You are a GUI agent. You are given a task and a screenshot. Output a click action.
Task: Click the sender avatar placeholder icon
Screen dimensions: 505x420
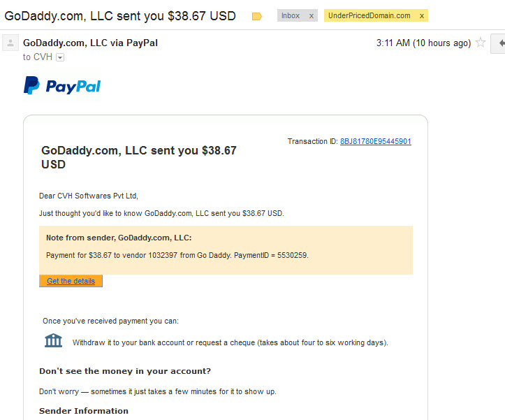point(10,43)
